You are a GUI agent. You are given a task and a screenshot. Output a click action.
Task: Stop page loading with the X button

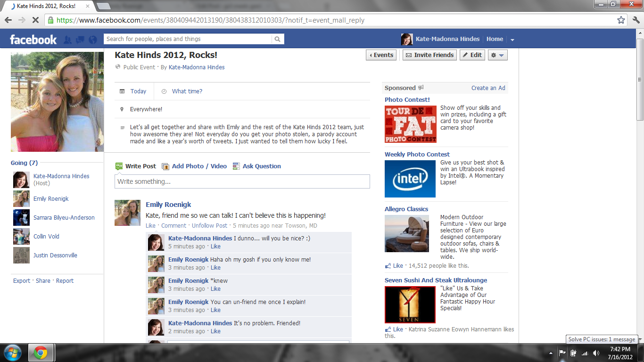pyautogui.click(x=36, y=20)
